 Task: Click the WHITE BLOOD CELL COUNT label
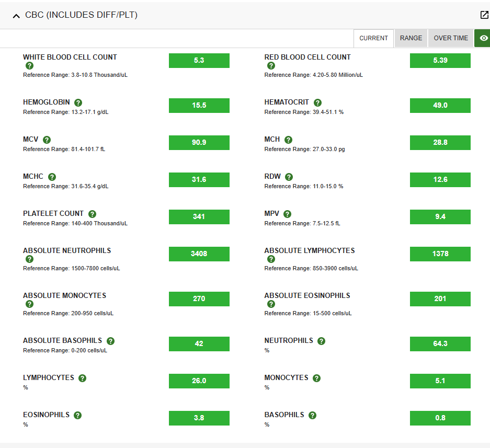[x=70, y=57]
